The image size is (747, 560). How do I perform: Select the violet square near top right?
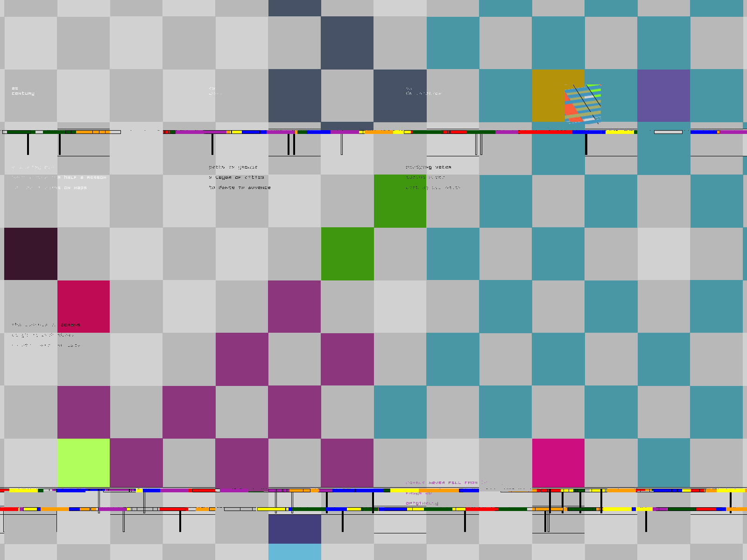pos(663,96)
